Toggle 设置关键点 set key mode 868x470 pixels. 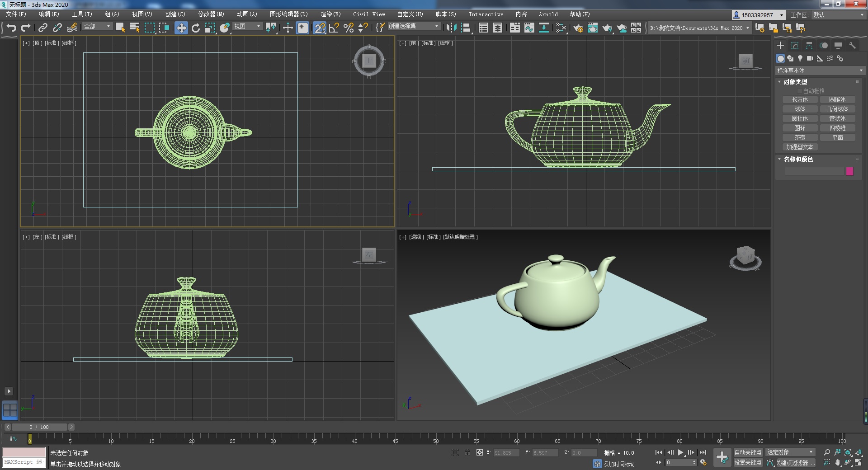(x=748, y=462)
